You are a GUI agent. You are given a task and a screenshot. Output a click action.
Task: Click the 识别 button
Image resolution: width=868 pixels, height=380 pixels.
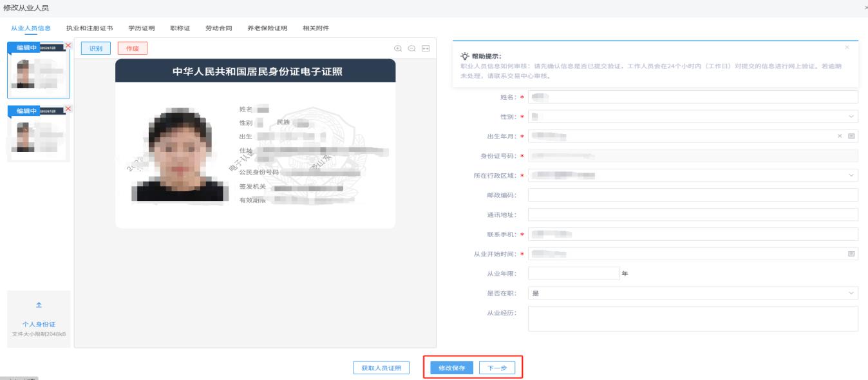(x=96, y=48)
